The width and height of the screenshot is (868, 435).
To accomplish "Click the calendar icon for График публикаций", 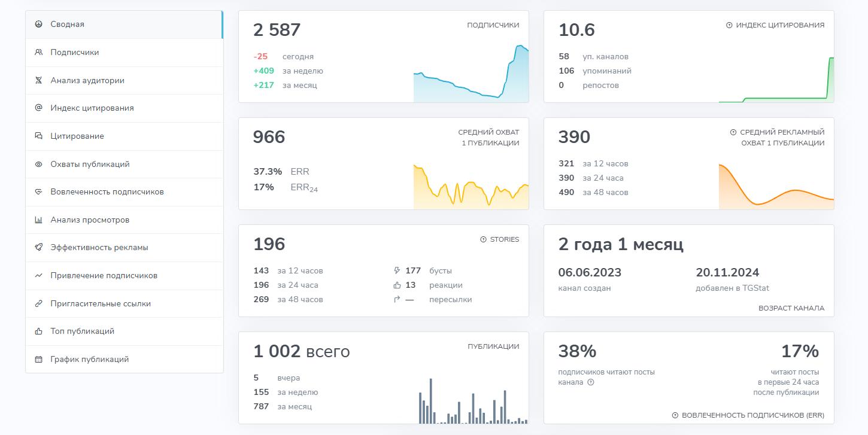I will (x=38, y=360).
